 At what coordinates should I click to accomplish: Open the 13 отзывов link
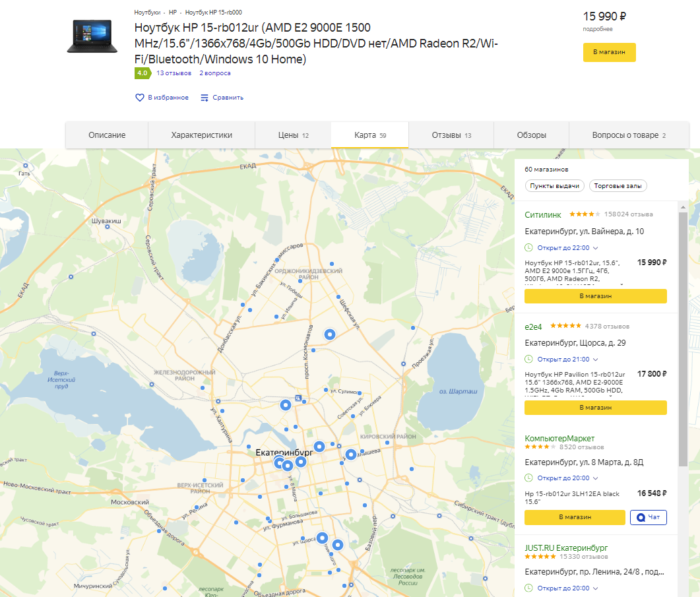174,73
